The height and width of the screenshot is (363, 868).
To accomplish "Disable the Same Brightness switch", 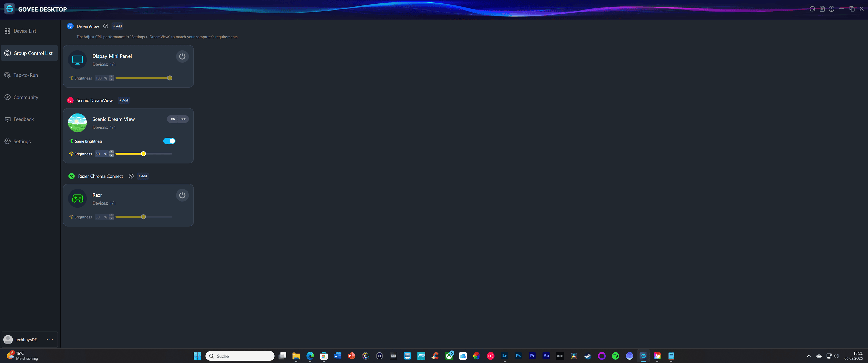I will [x=169, y=141].
